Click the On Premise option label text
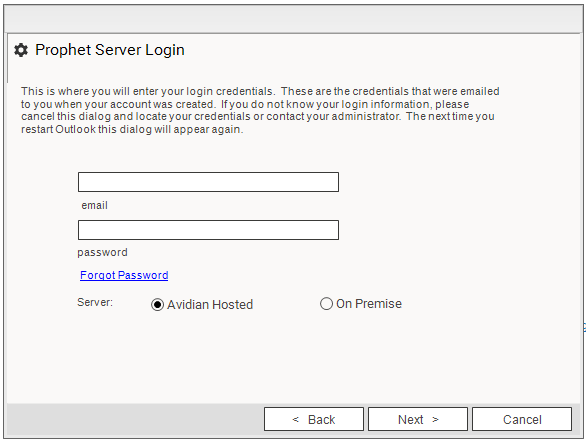This screenshot has width=586, height=441. coord(369,303)
